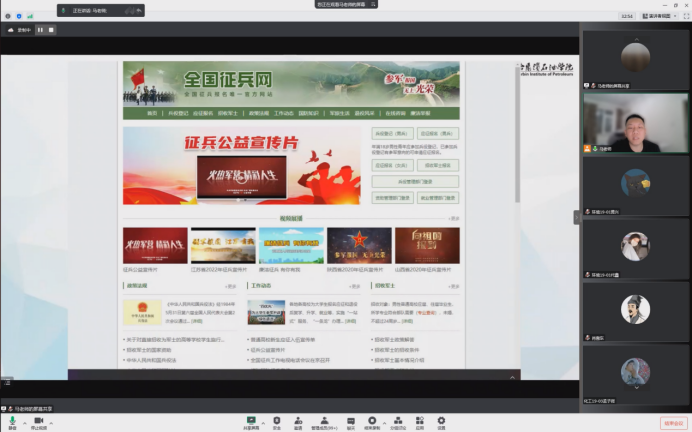This screenshot has height=432, width=692.
Task: Click 兵役管理部门登录 button
Action: point(415,181)
